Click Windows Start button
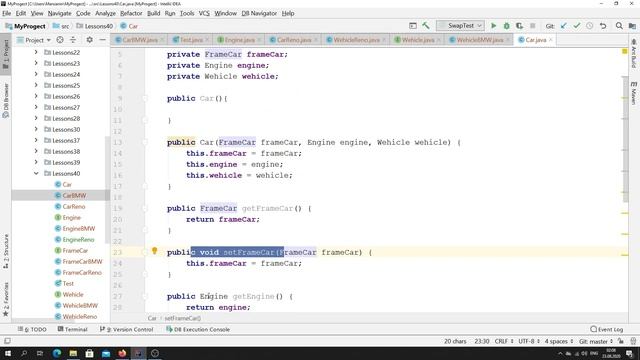Viewport: 640px width, 360px height. click(x=7, y=353)
